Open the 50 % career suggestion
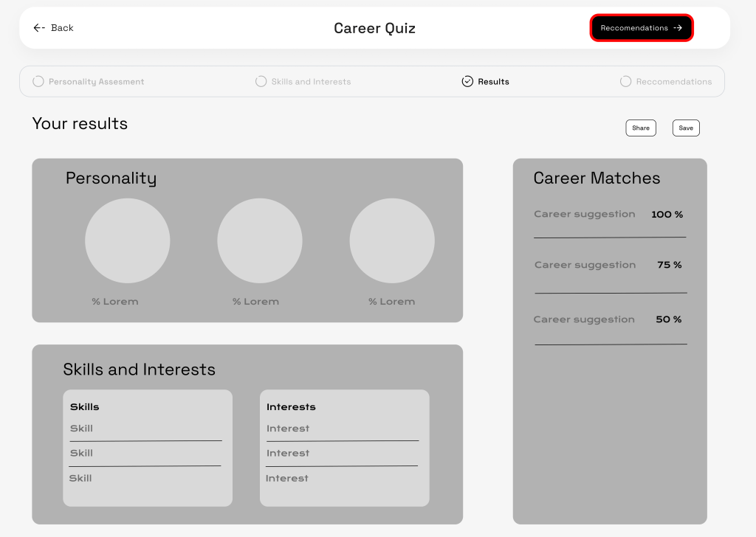This screenshot has height=537, width=756. tap(584, 320)
